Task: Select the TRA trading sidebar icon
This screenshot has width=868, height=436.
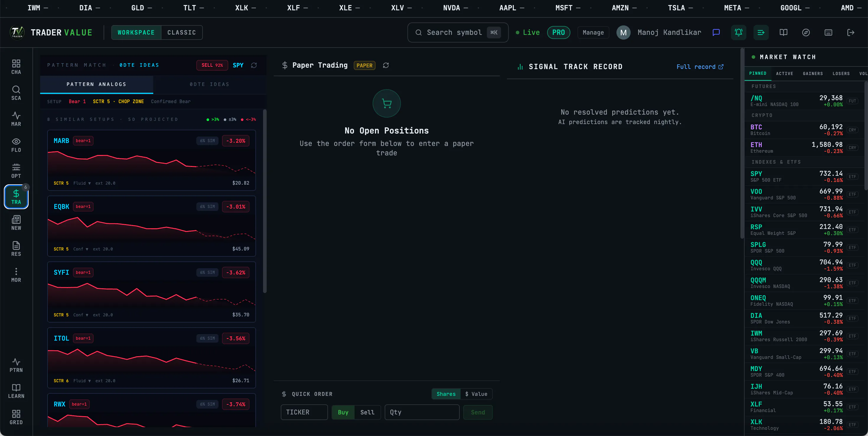Action: 16,197
